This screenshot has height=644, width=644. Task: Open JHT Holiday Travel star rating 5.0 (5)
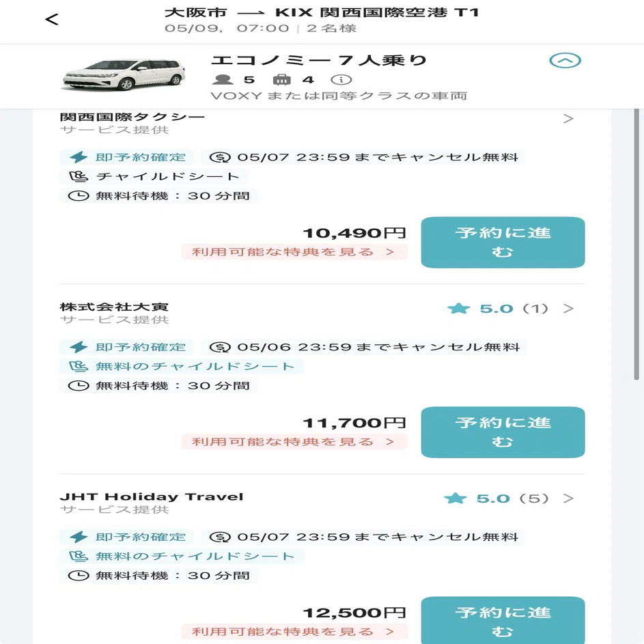[x=496, y=499]
